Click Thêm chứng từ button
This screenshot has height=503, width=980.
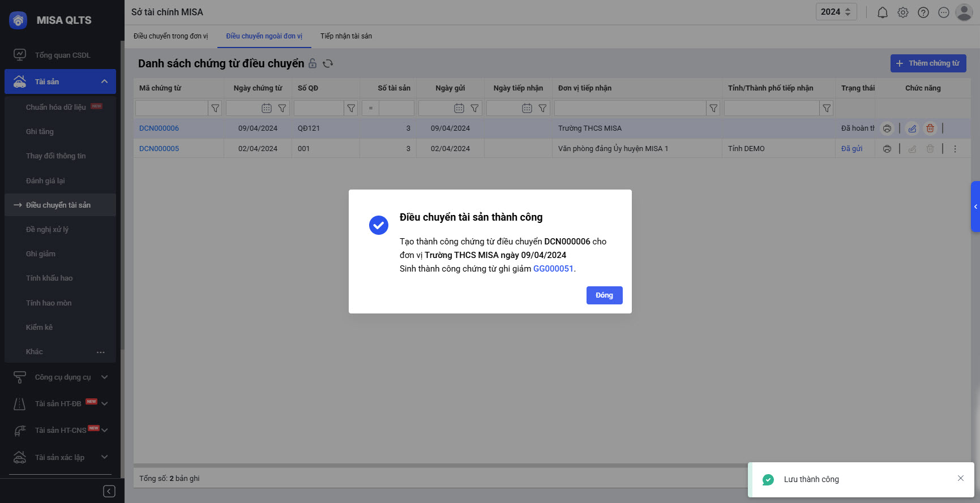[x=928, y=63]
